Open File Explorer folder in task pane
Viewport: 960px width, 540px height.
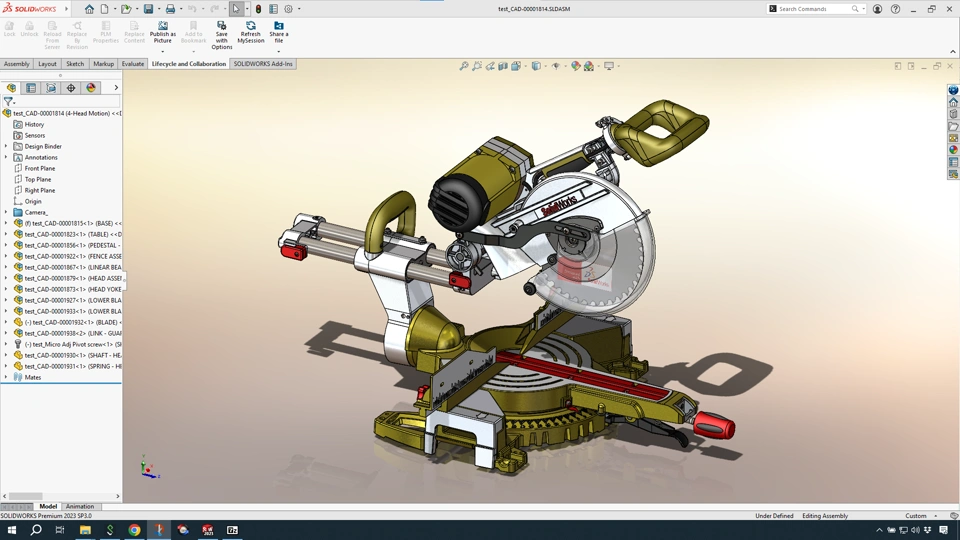pyautogui.click(x=953, y=126)
